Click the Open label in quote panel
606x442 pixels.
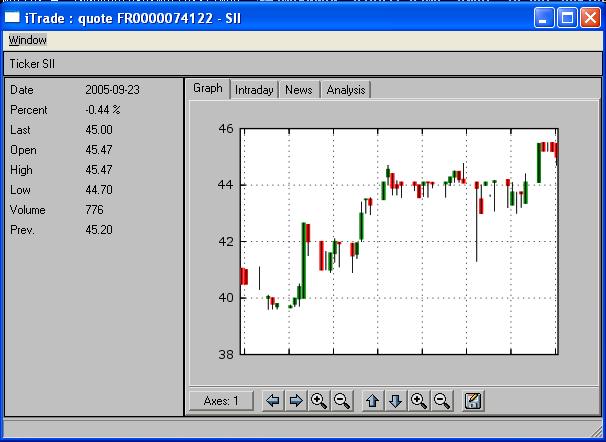pyautogui.click(x=23, y=150)
